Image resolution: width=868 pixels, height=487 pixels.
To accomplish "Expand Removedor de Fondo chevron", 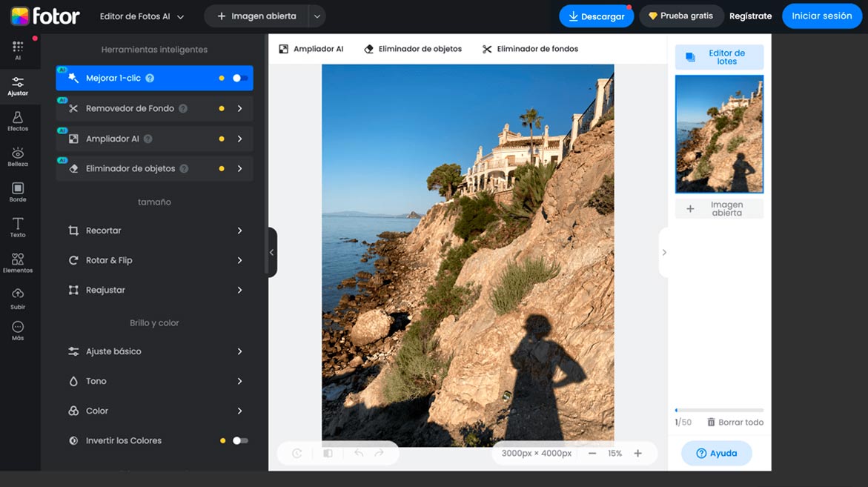I will click(239, 108).
